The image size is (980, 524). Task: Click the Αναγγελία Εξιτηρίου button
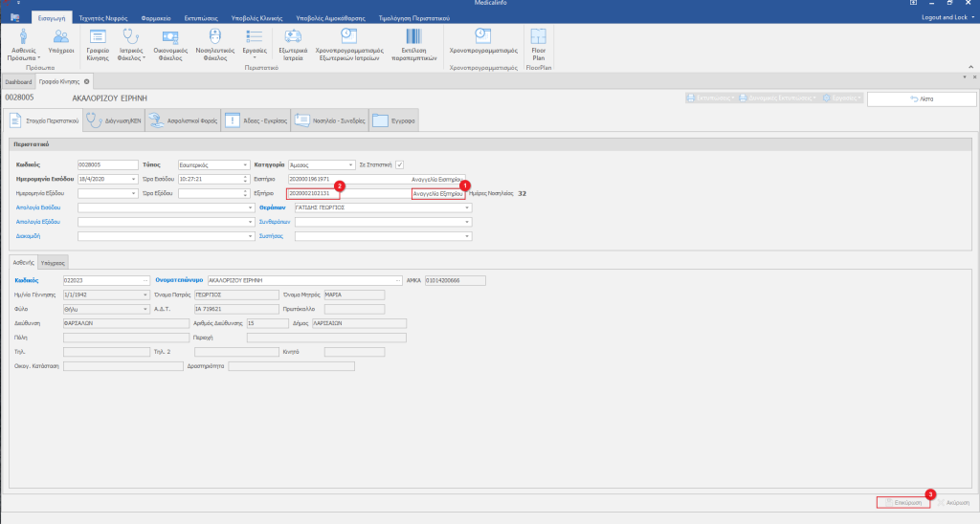point(438,193)
